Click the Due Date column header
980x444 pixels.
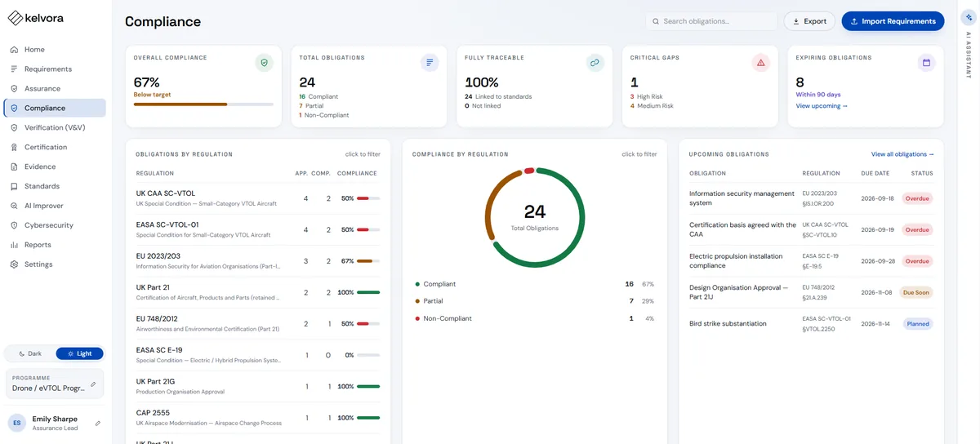click(874, 173)
